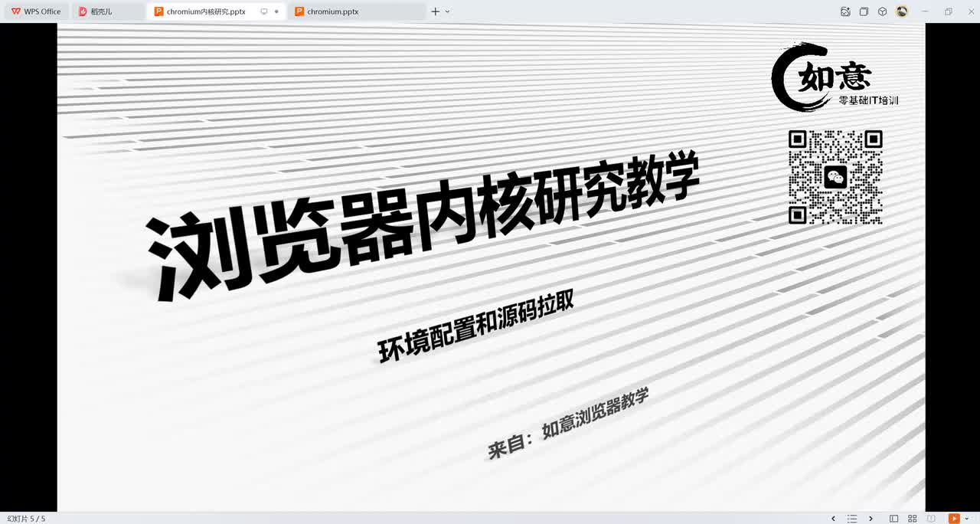This screenshot has height=524, width=980.
Task: Open the user avatar account menu
Action: pyautogui.click(x=902, y=11)
